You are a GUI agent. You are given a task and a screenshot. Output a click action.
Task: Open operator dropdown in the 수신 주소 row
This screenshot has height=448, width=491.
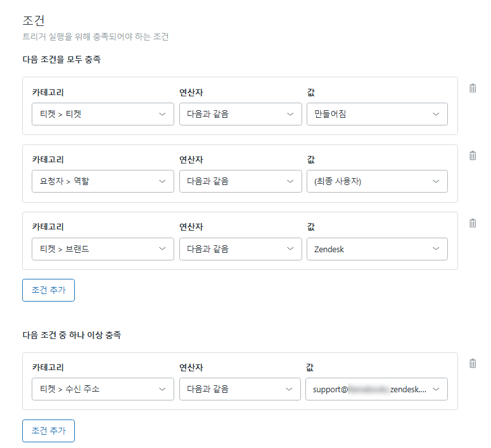240,389
